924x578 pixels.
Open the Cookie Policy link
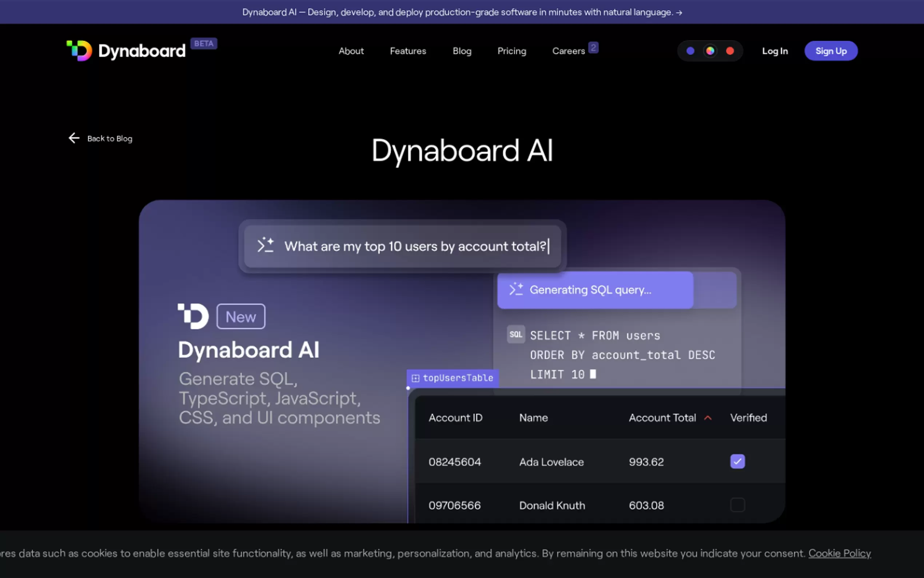click(840, 553)
